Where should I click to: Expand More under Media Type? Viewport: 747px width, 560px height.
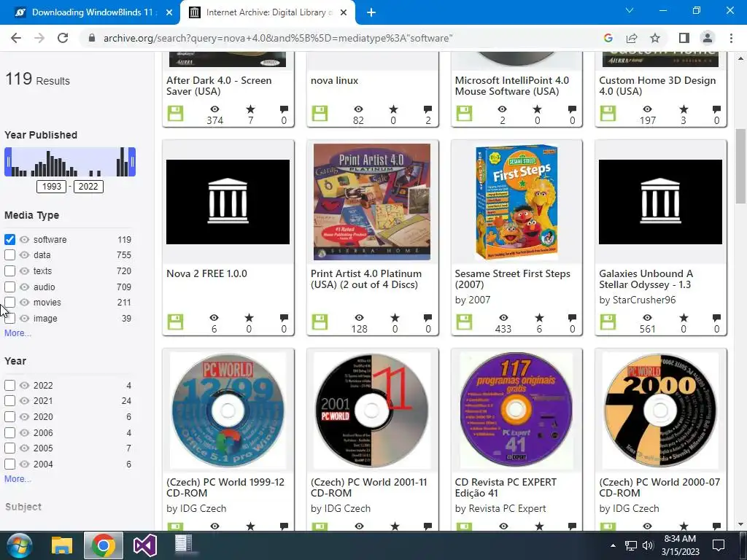tap(18, 332)
